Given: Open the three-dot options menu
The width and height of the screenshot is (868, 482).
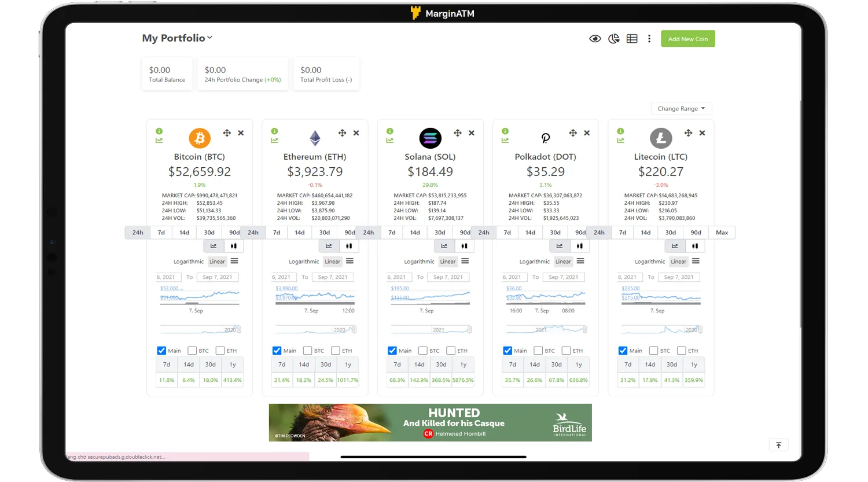Looking at the screenshot, I should tap(649, 39).
